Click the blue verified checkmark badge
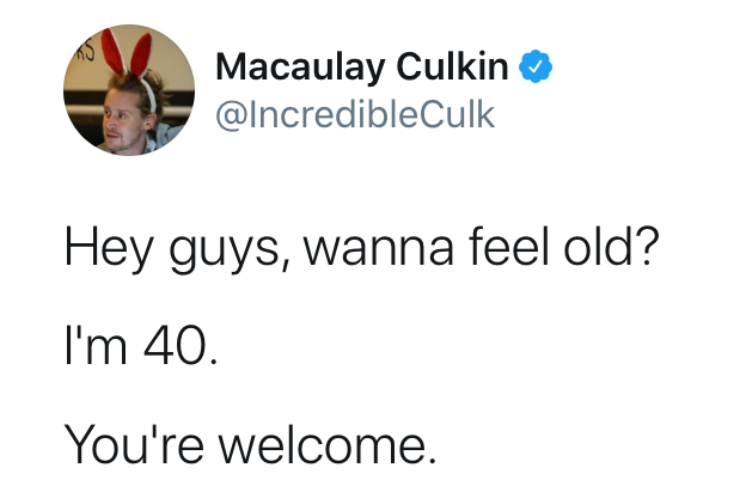Screen dimensions: 750x500 537,69
